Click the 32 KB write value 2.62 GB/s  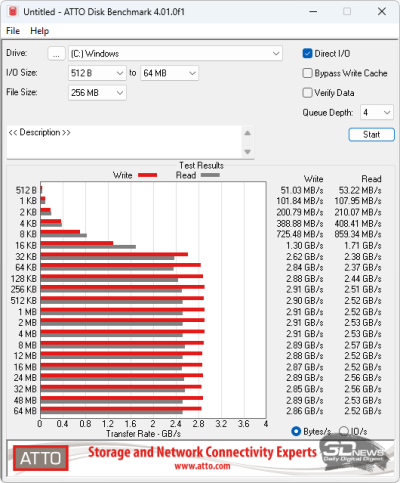tap(305, 257)
